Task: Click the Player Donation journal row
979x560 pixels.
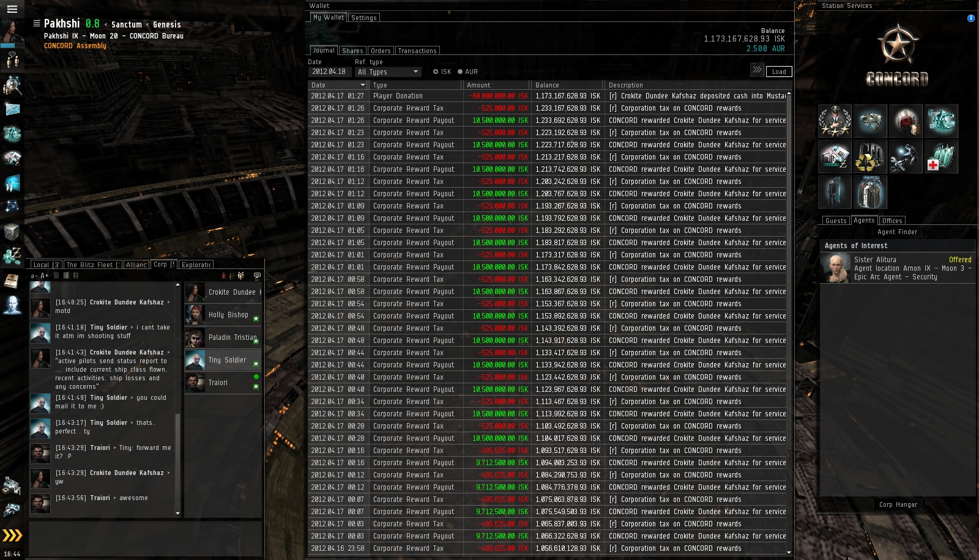Action: click(547, 96)
